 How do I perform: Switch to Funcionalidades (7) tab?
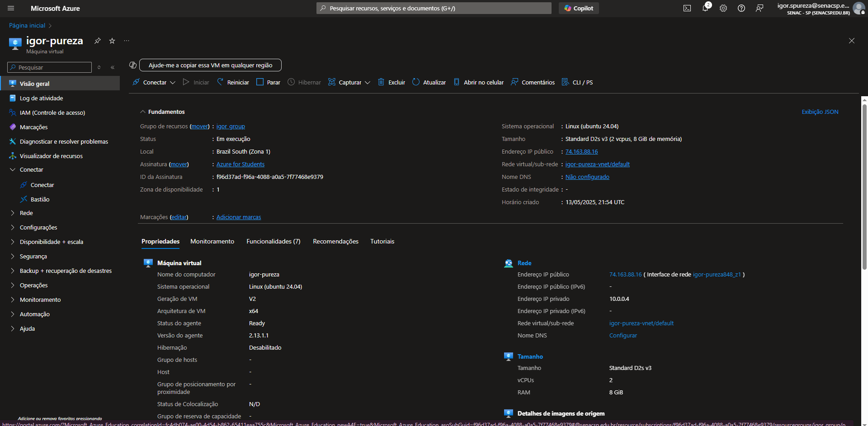273,241
